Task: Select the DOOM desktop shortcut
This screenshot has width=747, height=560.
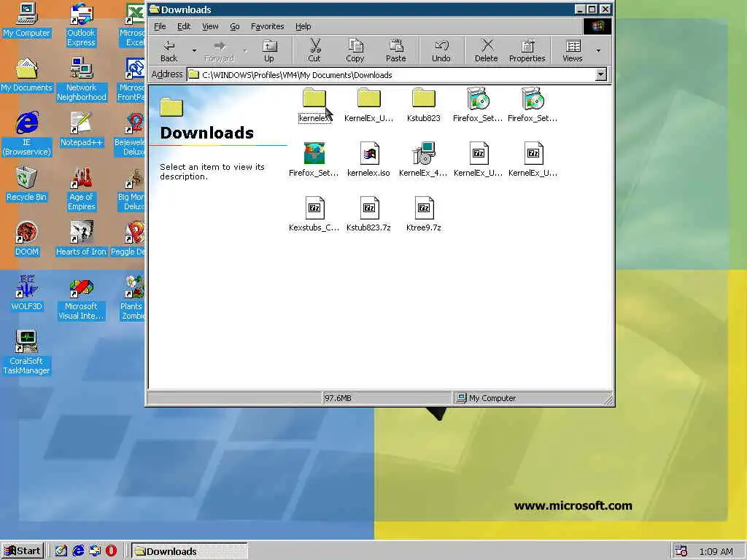Action: 27,239
